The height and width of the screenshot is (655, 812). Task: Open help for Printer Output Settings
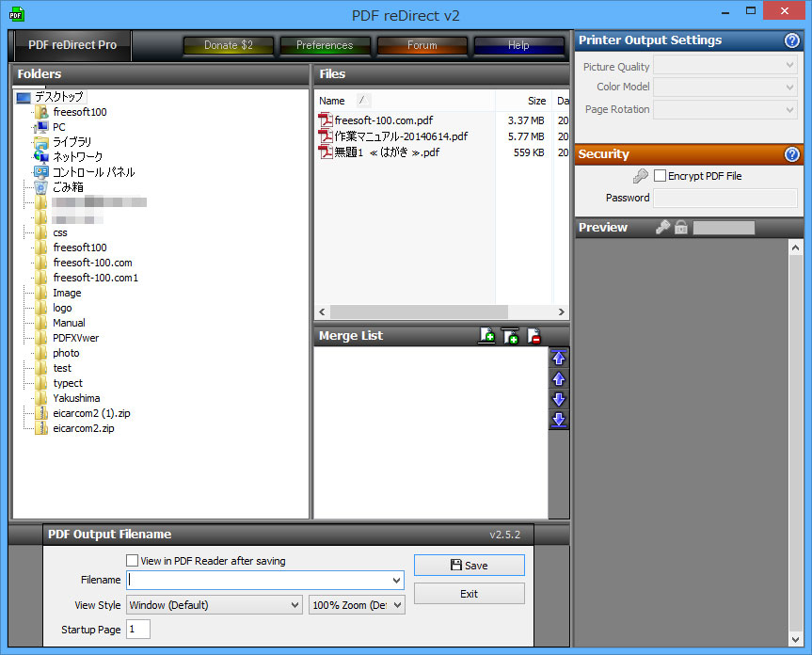pyautogui.click(x=792, y=40)
